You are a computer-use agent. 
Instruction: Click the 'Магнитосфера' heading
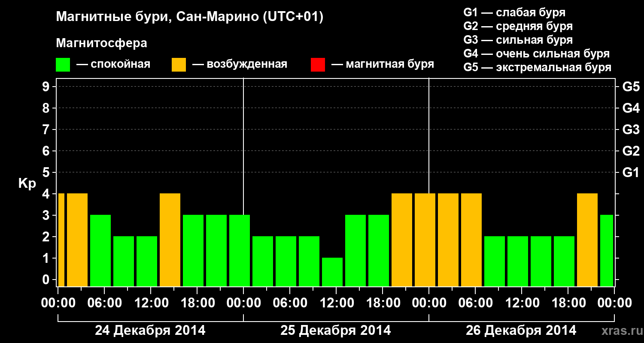click(101, 43)
